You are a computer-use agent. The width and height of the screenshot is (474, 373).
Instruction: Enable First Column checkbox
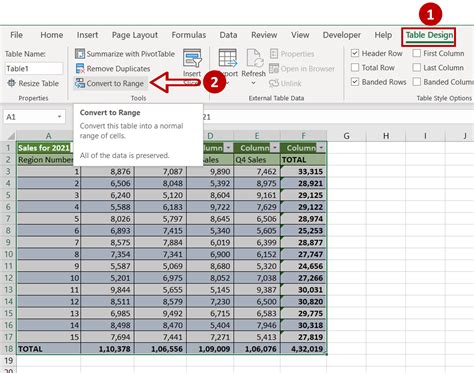417,53
